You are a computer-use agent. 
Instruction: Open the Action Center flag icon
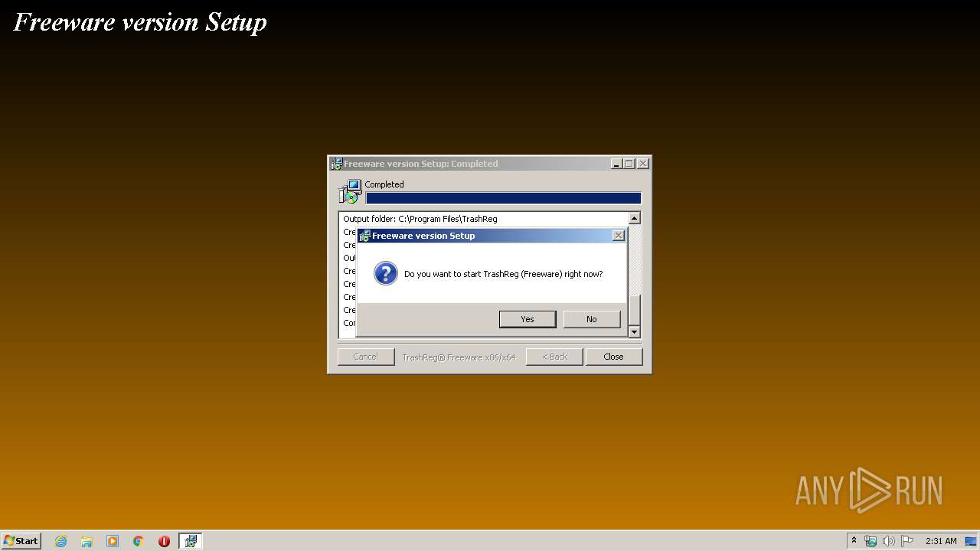[x=907, y=541]
